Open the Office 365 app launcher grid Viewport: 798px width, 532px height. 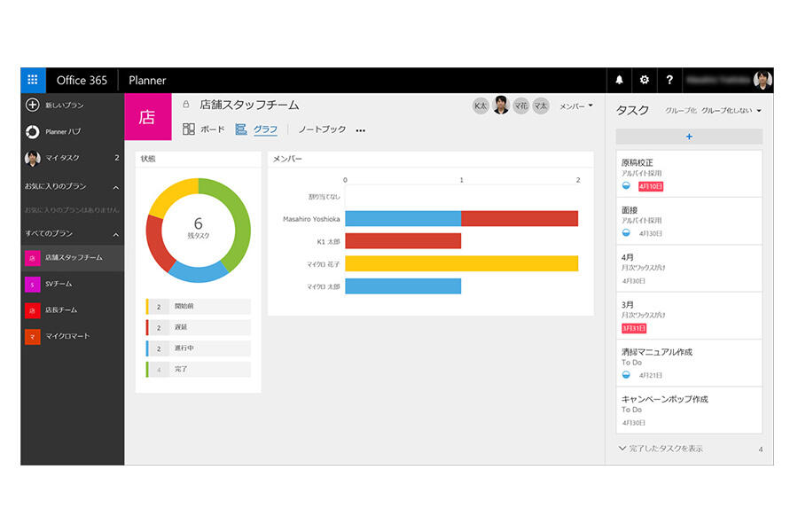point(33,80)
